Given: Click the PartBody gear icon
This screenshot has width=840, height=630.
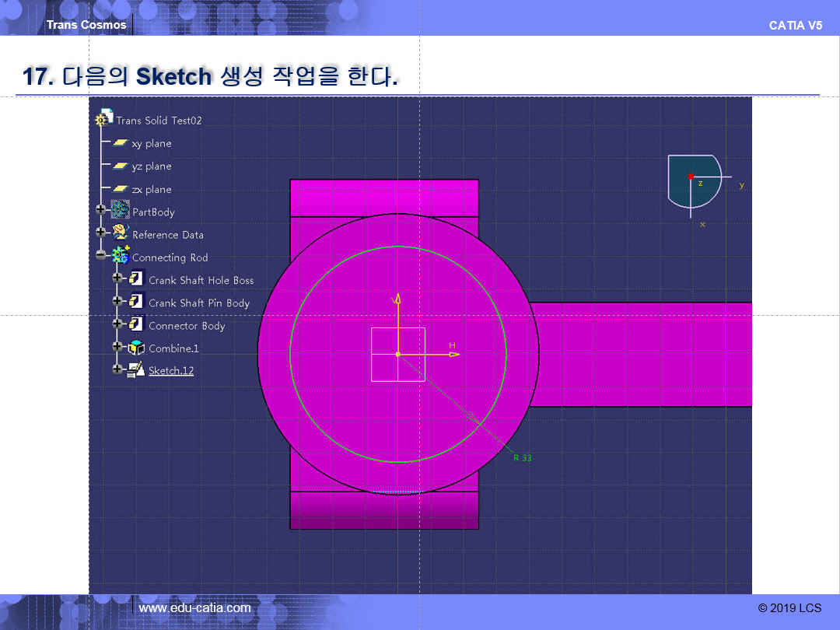Looking at the screenshot, I should tap(121, 211).
